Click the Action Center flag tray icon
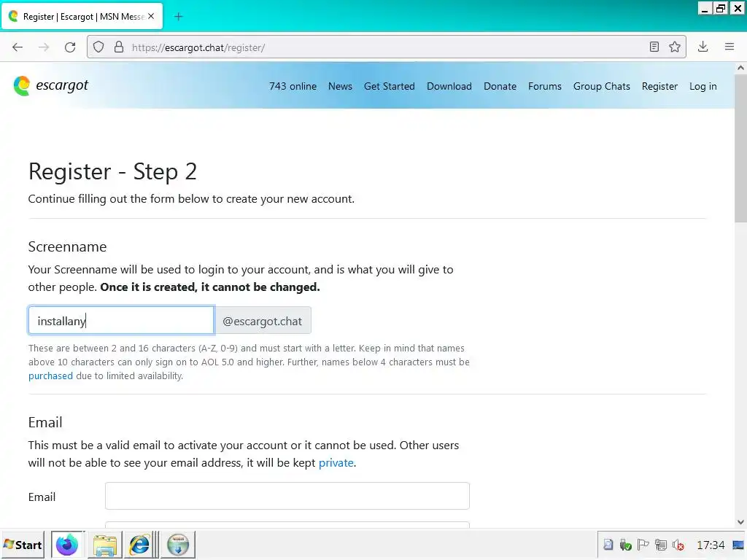This screenshot has width=747, height=560. (x=643, y=545)
